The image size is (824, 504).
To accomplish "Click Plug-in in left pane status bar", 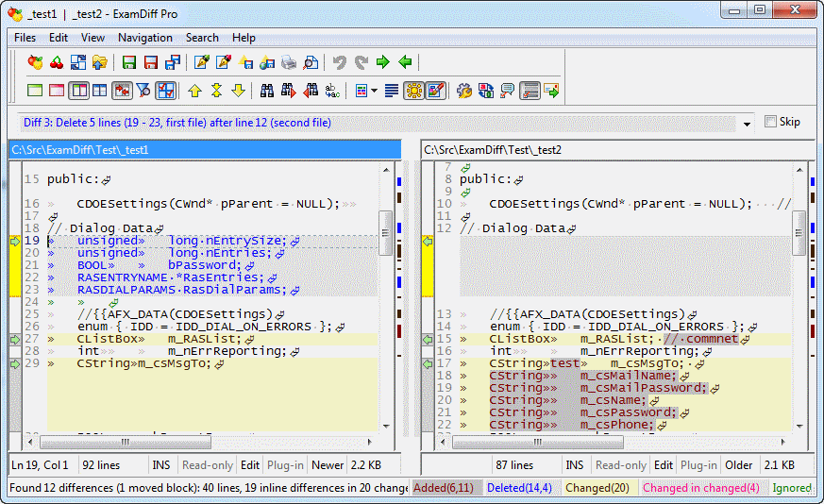I will click(285, 465).
